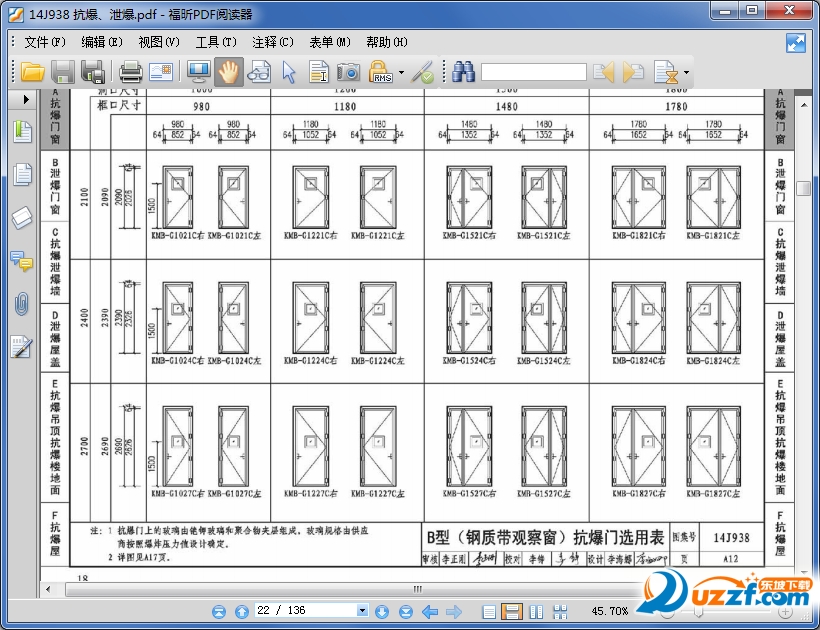This screenshot has height=630, width=820.
Task: Go to the next page button
Action: click(381, 611)
